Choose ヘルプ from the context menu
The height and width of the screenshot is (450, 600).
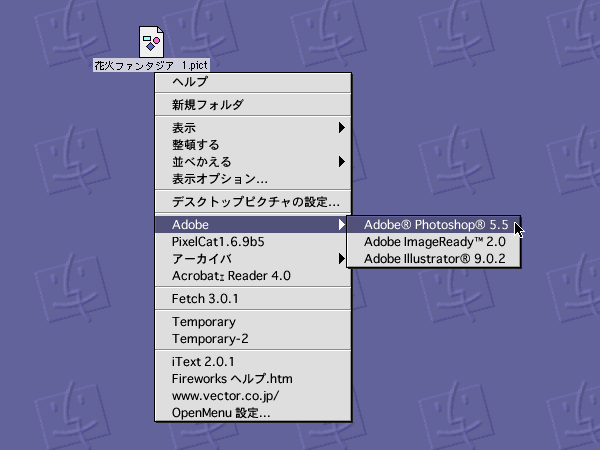point(253,82)
